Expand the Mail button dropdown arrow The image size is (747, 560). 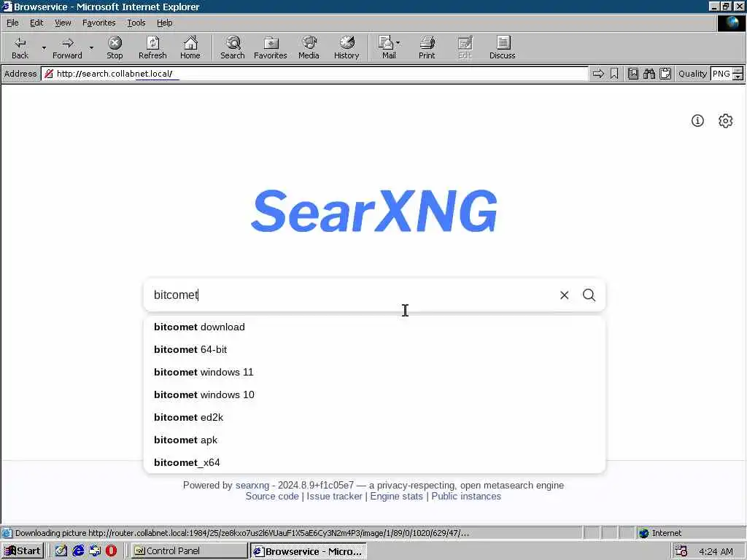click(398, 43)
